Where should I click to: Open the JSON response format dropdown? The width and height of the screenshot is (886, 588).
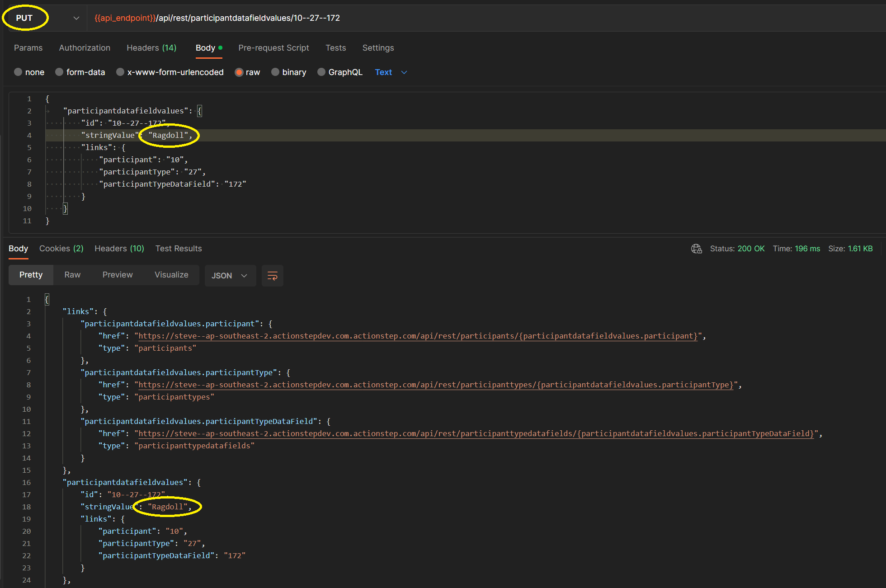(x=230, y=276)
